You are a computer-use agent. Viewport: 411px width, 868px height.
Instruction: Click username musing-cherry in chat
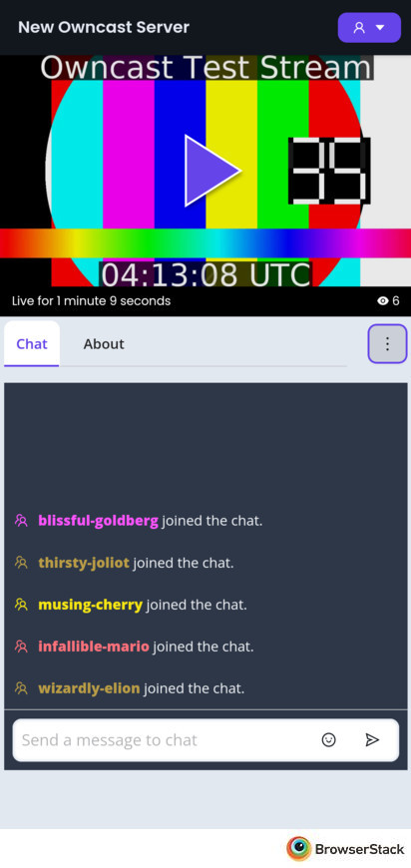[90, 605]
